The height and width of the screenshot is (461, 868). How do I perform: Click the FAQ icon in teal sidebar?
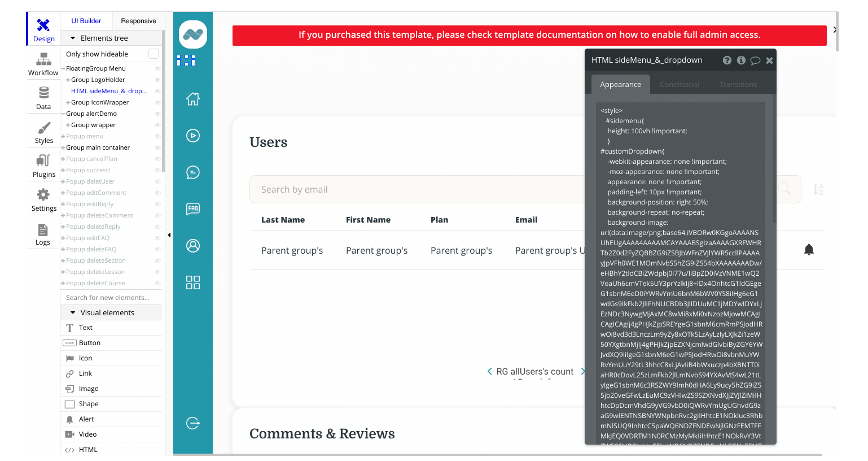[193, 208]
